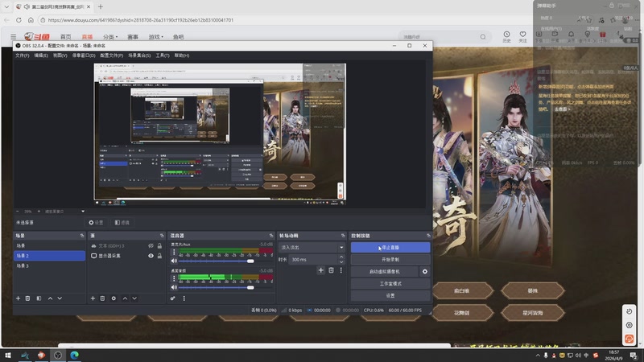This screenshot has height=362, width=644.
Task: Open Douyu hamburger sidebar menu
Action: [13, 37]
